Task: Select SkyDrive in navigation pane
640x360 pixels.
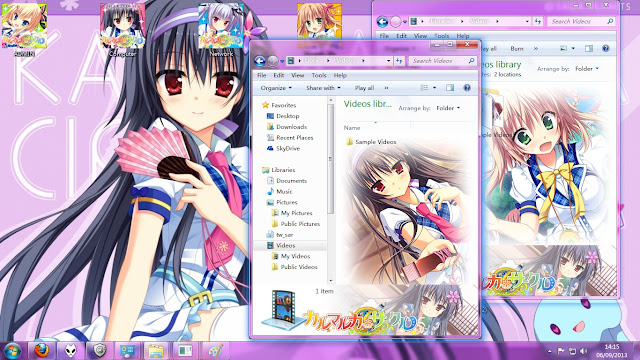Action: (283, 149)
